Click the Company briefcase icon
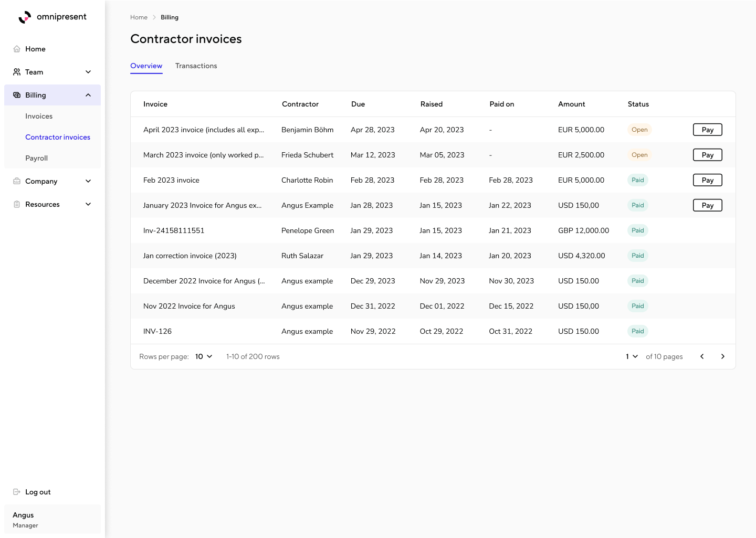The image size is (756, 538). point(17,181)
